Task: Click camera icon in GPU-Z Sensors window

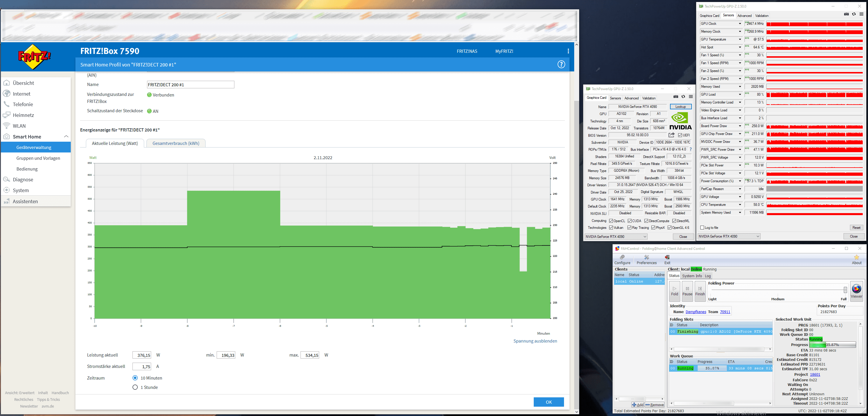Action: (846, 14)
